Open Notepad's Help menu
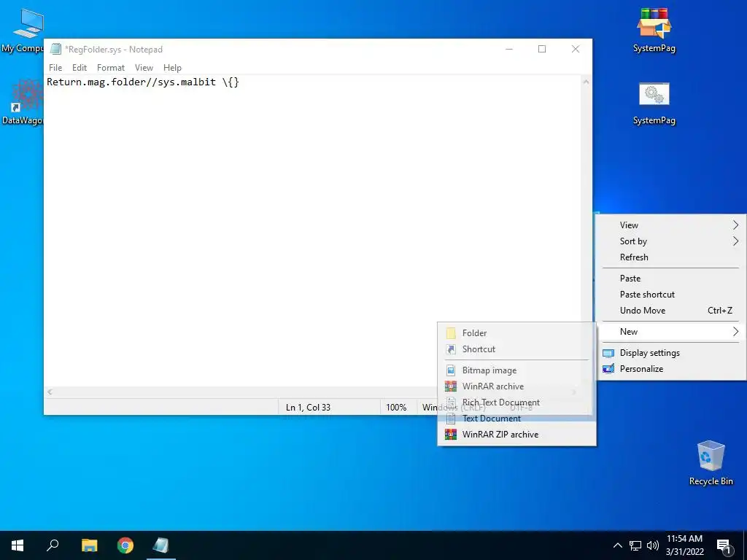The image size is (747, 560). point(172,68)
